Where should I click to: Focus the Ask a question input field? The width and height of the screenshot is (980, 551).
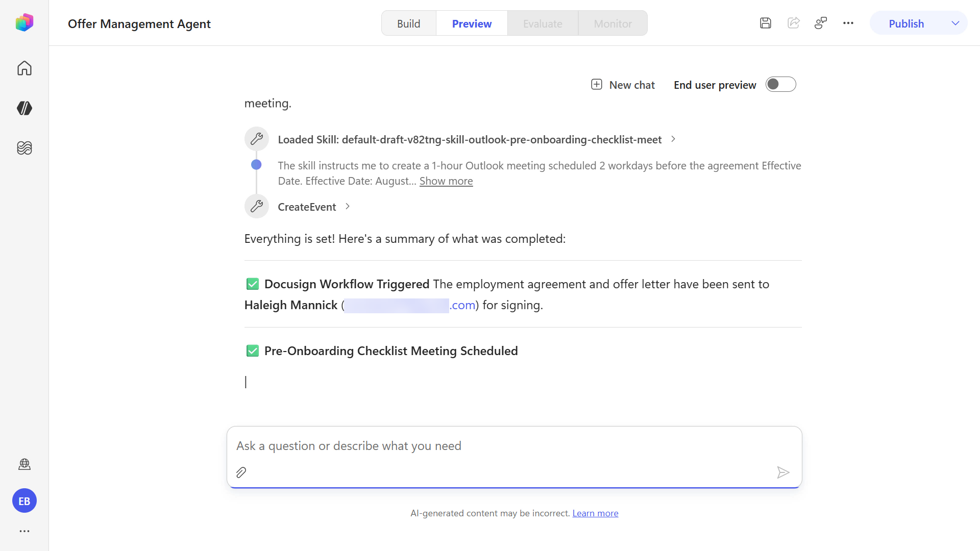pyautogui.click(x=514, y=446)
